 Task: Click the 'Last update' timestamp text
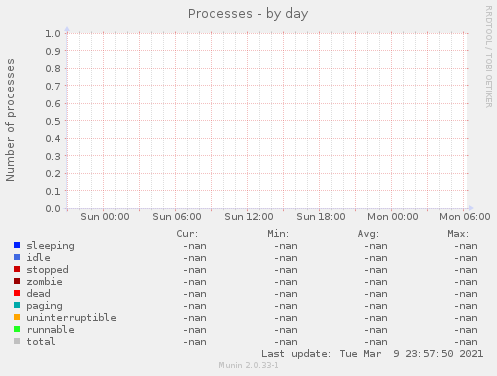(x=372, y=354)
